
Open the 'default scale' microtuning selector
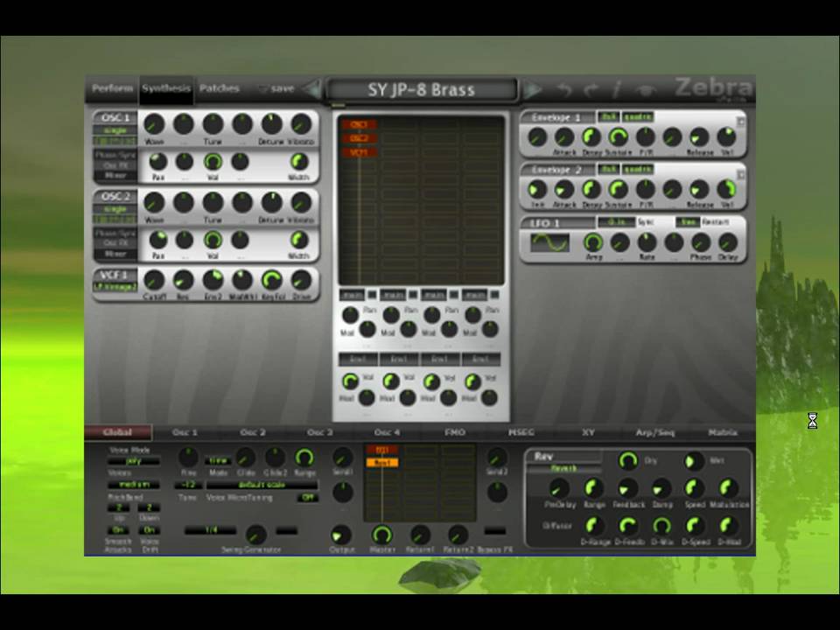tap(262, 485)
